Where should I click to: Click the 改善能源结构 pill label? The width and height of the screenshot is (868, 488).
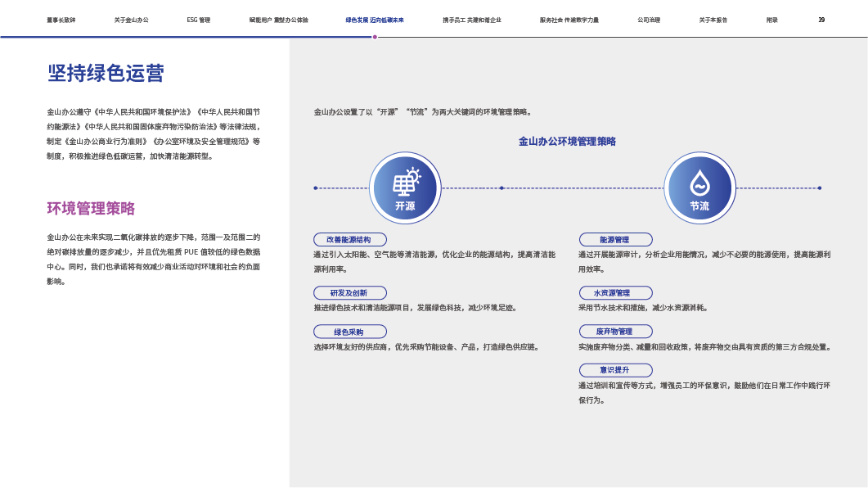coord(349,240)
